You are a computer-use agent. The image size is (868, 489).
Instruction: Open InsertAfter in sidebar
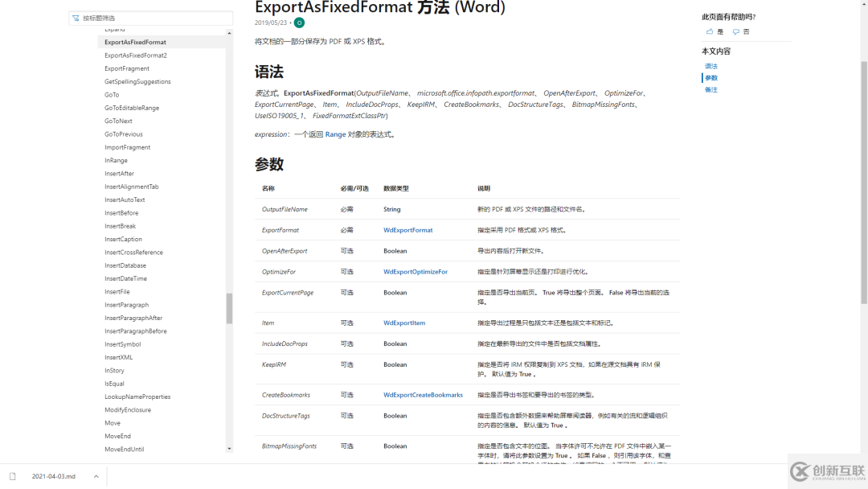point(119,174)
